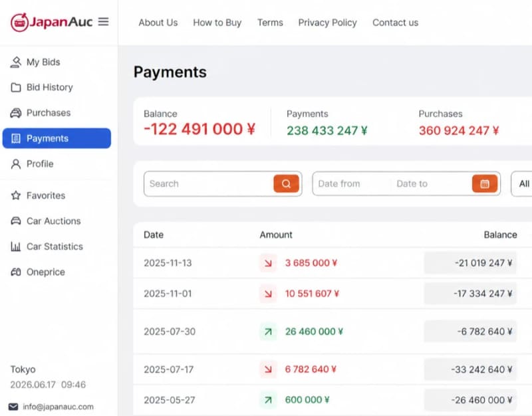Screen dimensions: 532x416
Task: Click the Balance column header
Action: (501, 235)
